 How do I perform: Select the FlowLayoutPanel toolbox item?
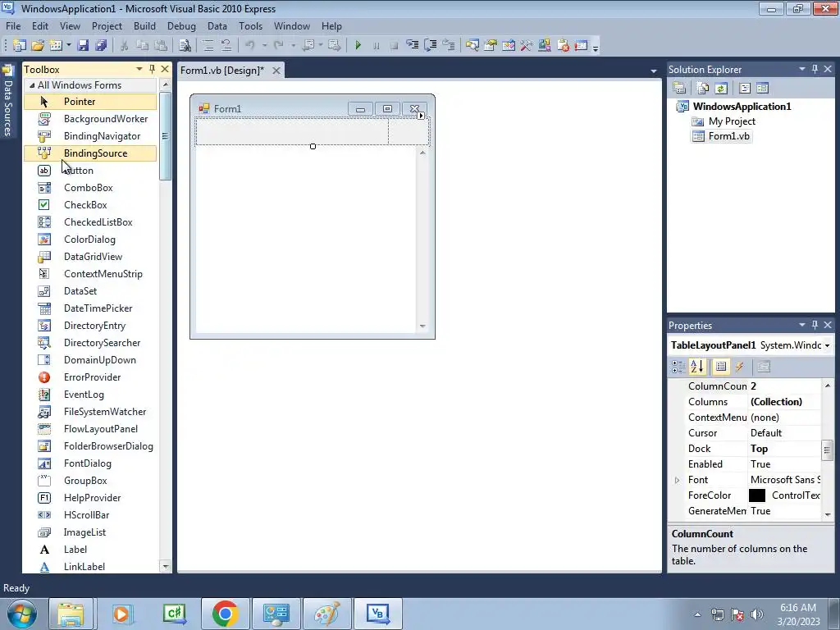coord(90,429)
